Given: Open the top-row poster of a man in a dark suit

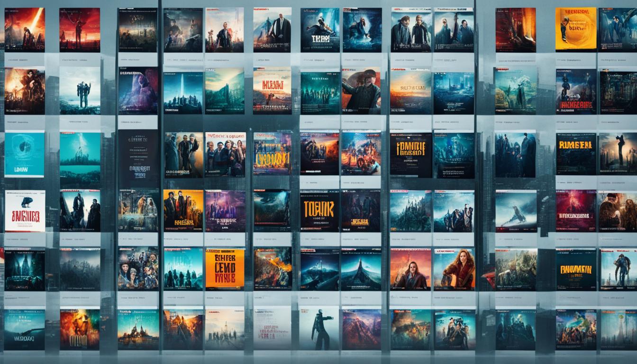Looking at the screenshot, I should (x=272, y=29).
